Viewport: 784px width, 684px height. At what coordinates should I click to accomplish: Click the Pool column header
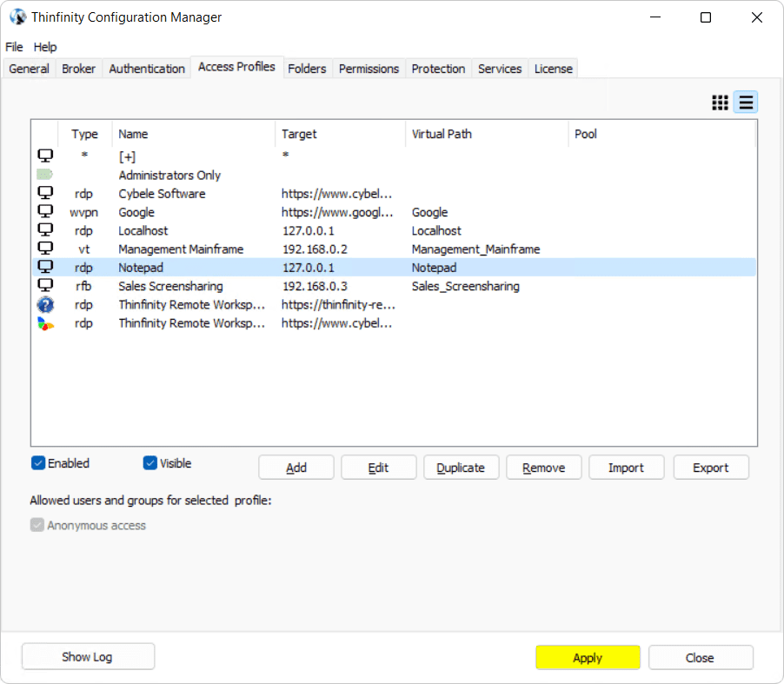[x=661, y=134]
